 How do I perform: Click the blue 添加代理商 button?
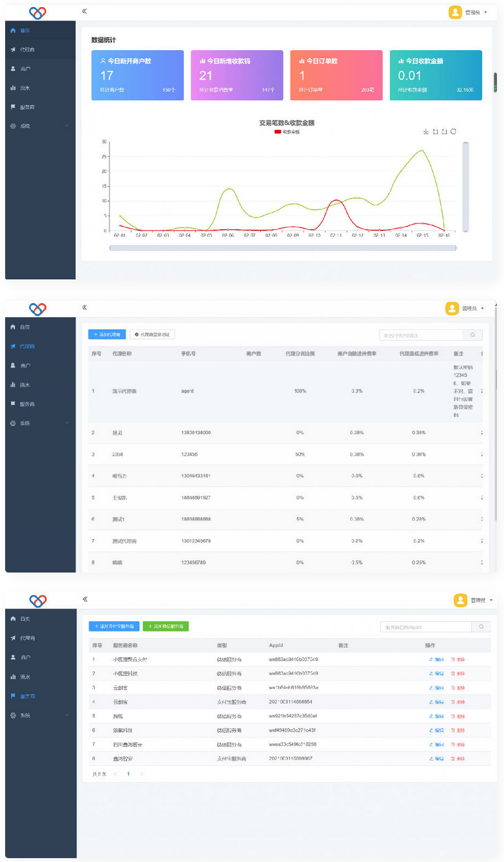pyautogui.click(x=107, y=334)
